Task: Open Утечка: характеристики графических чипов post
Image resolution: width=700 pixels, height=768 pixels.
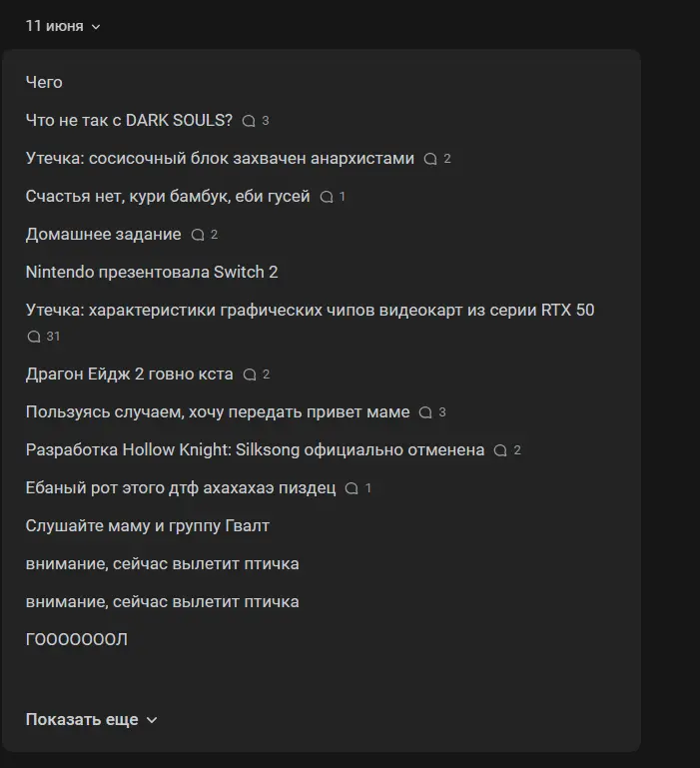Action: [311, 310]
